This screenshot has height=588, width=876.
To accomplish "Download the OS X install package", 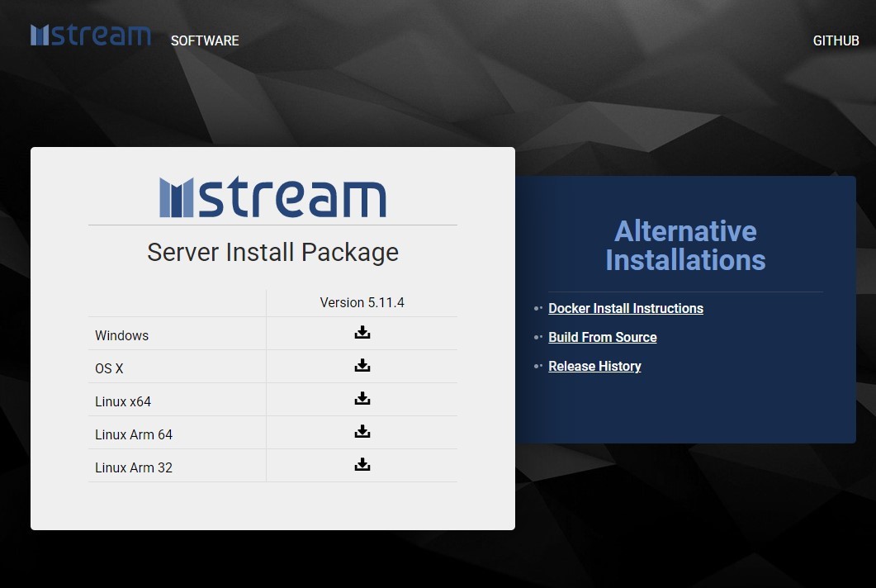I will [x=362, y=366].
